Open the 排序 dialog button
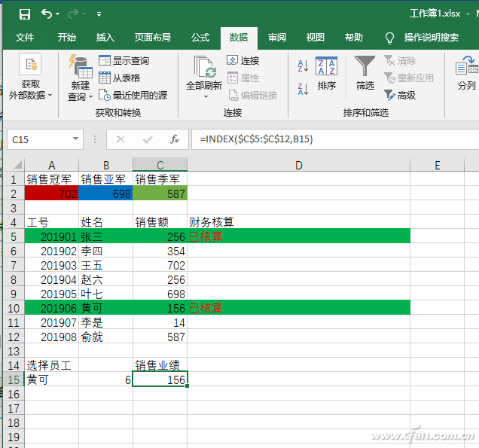 (327, 73)
